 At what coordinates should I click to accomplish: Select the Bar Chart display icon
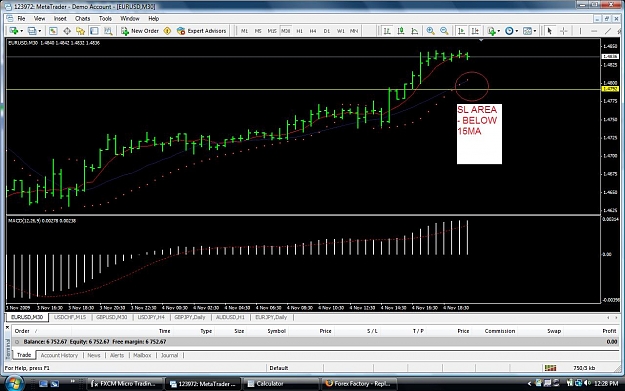[x=387, y=31]
